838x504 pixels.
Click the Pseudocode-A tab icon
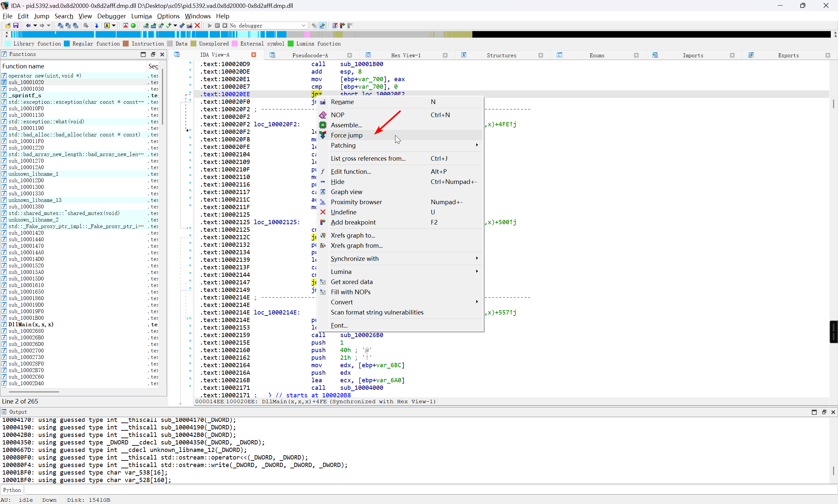pos(272,55)
